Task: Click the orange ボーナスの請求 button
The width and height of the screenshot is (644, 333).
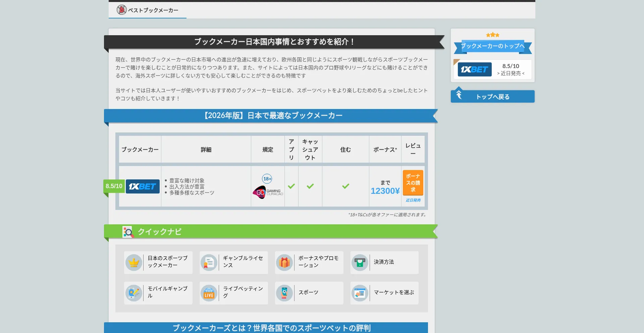Action: pos(413,183)
